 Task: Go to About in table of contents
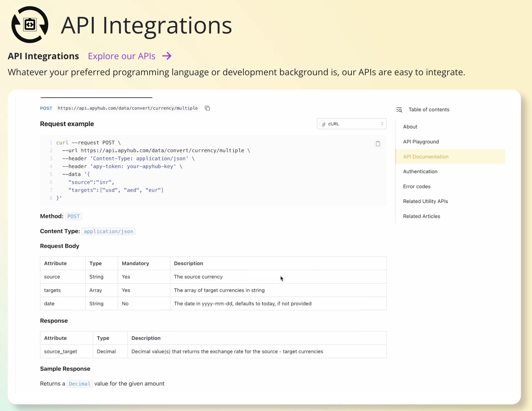click(x=410, y=127)
